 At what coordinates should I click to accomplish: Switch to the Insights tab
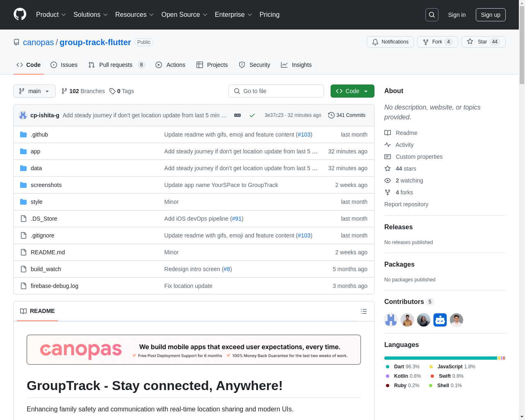pos(297,65)
